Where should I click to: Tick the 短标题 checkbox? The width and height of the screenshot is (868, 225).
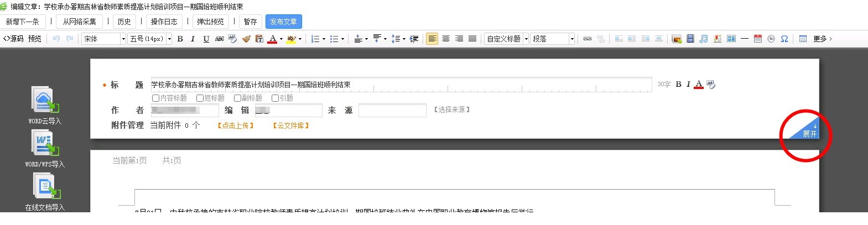coord(200,98)
